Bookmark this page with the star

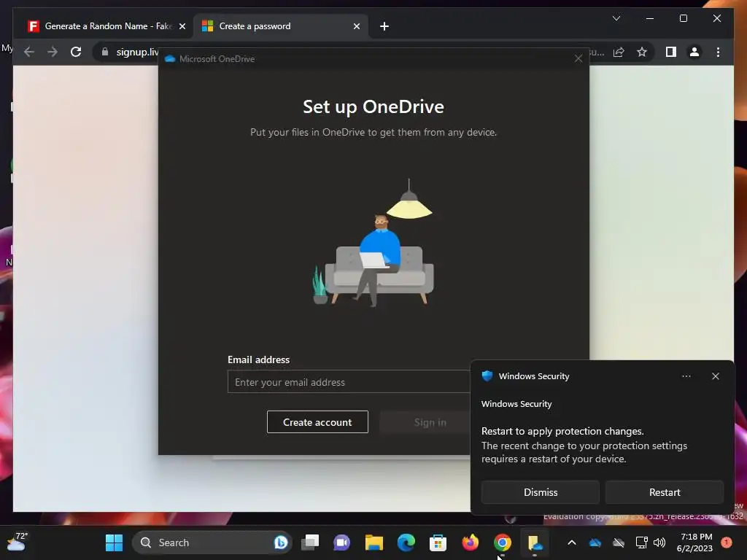click(642, 52)
